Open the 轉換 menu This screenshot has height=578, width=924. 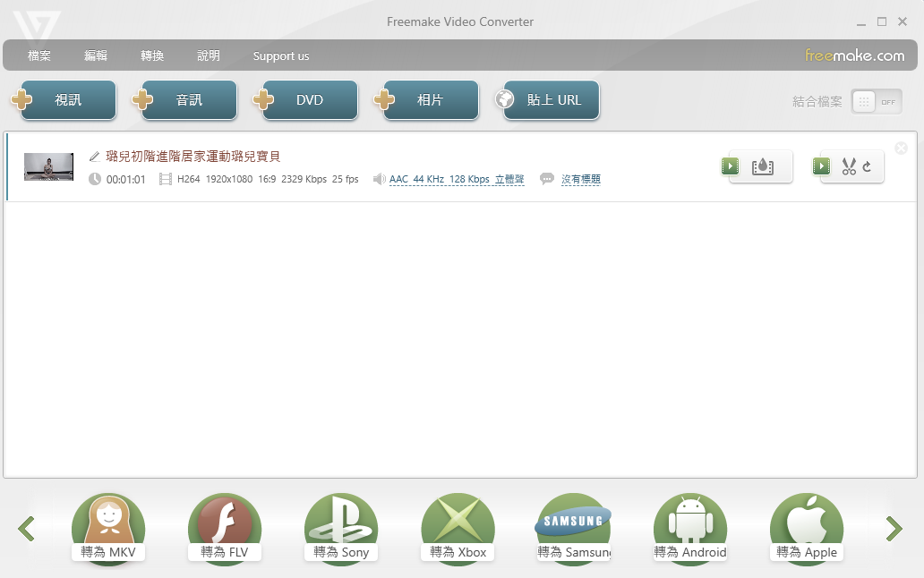152,55
